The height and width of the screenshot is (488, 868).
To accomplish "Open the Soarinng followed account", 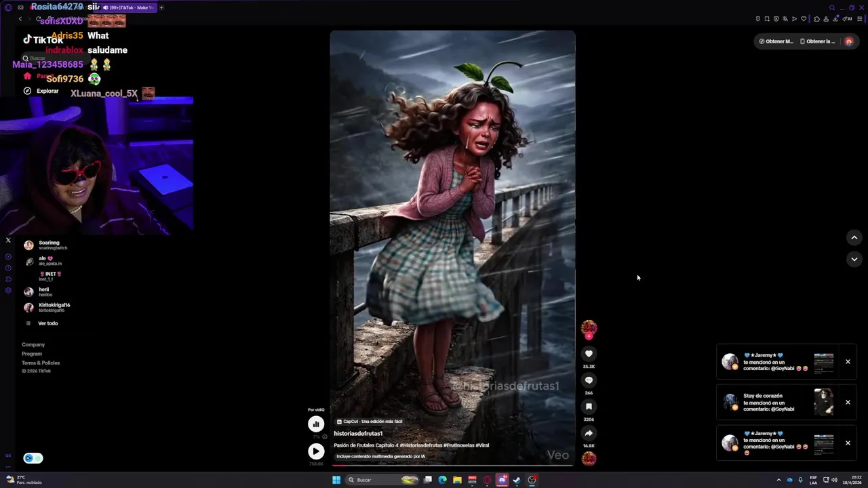I will point(46,245).
